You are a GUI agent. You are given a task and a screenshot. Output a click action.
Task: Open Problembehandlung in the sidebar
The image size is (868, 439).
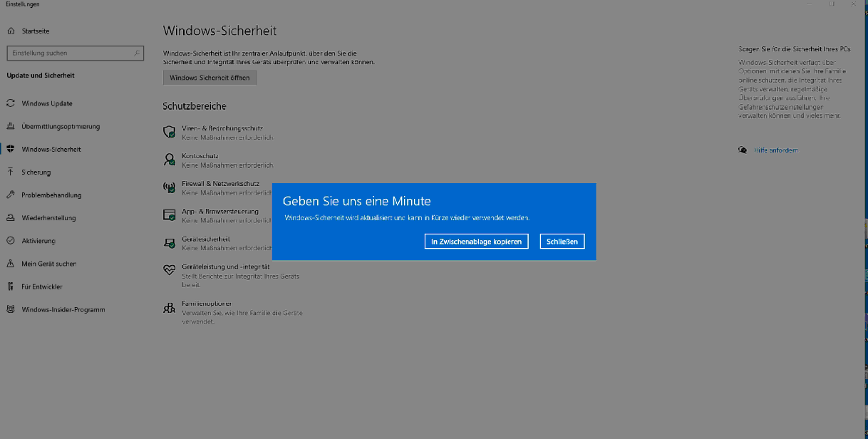(x=51, y=195)
